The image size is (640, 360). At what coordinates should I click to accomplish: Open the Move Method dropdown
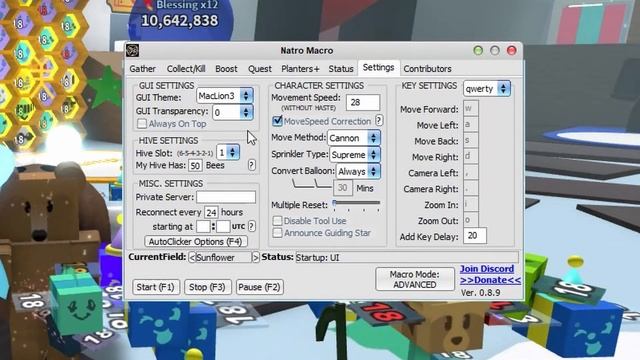coord(354,138)
